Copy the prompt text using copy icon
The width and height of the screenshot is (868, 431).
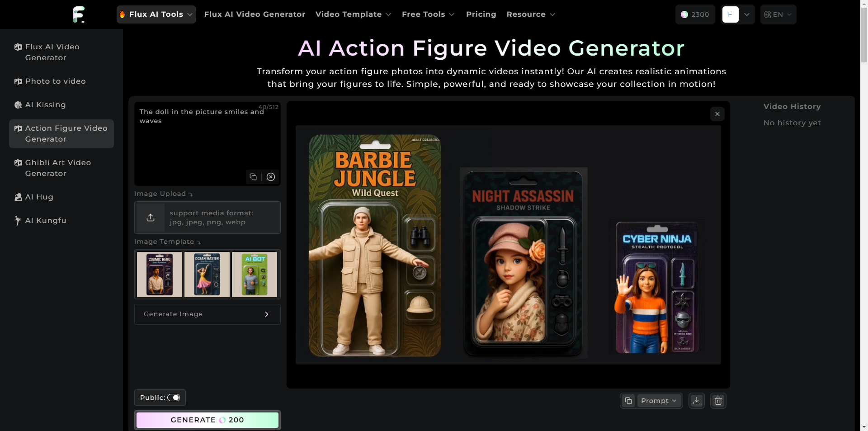(x=253, y=177)
